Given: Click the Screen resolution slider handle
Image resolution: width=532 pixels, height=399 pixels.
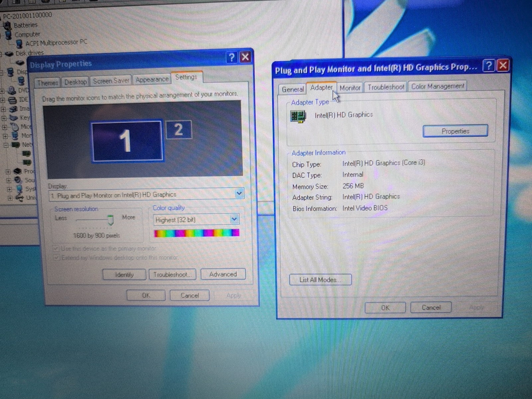Looking at the screenshot, I should (x=110, y=220).
